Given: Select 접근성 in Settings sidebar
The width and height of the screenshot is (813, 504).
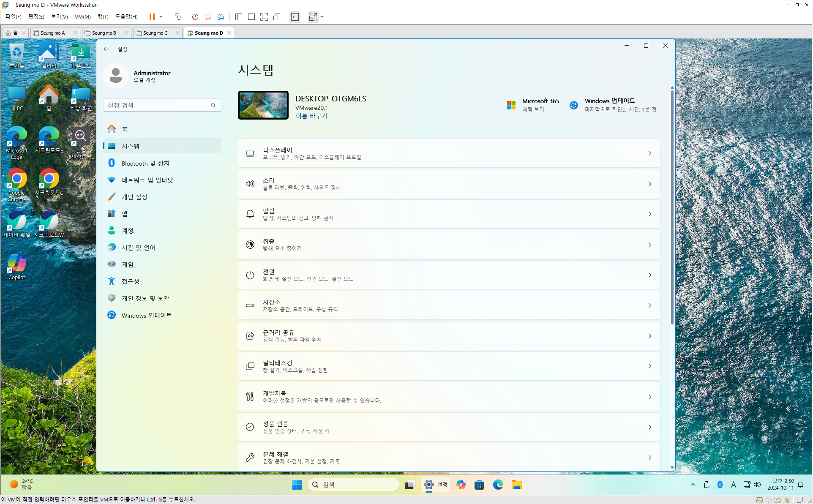Looking at the screenshot, I should [162, 281].
